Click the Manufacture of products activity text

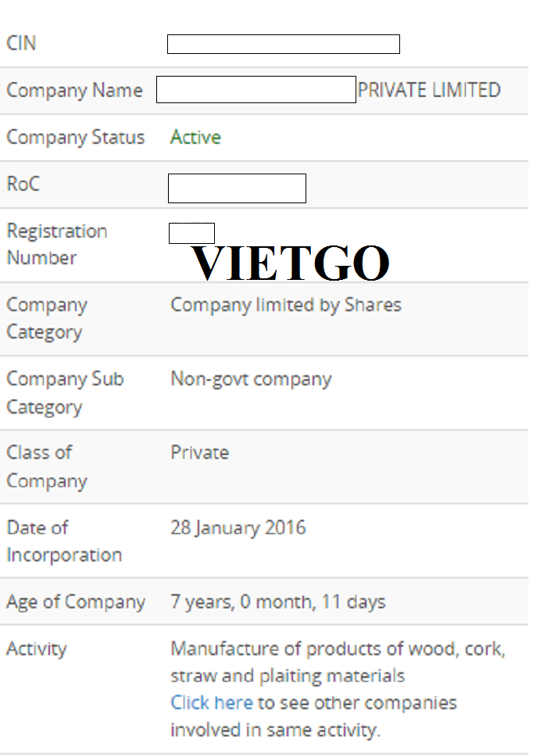tap(338, 662)
